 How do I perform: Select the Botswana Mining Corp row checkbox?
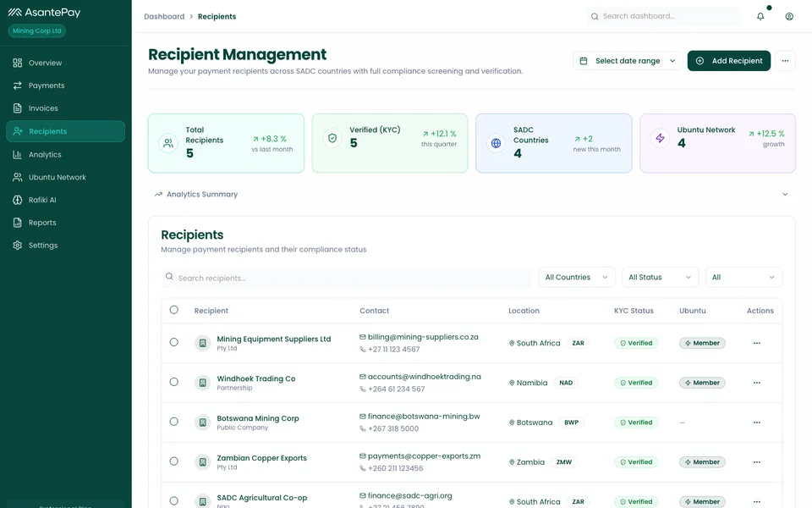click(x=174, y=422)
